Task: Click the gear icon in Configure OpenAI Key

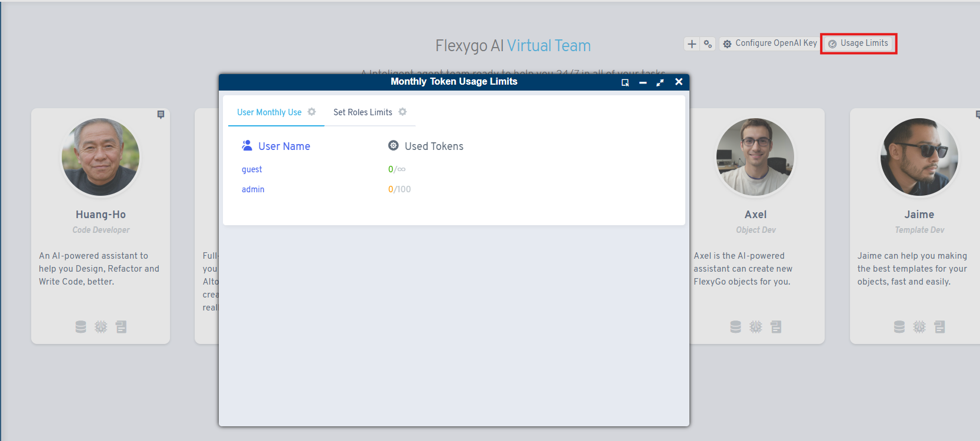Action: (x=727, y=44)
